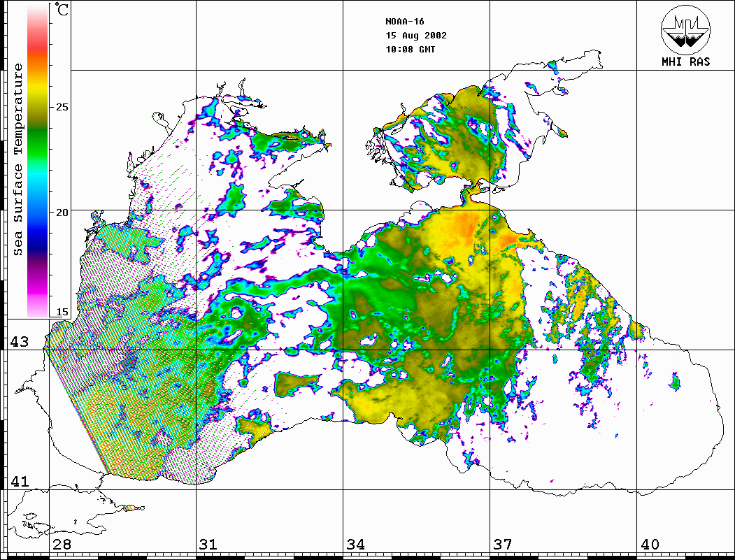This screenshot has height=560, width=735.
Task: Click the '10:08 GMT' time text
Action: 411,49
